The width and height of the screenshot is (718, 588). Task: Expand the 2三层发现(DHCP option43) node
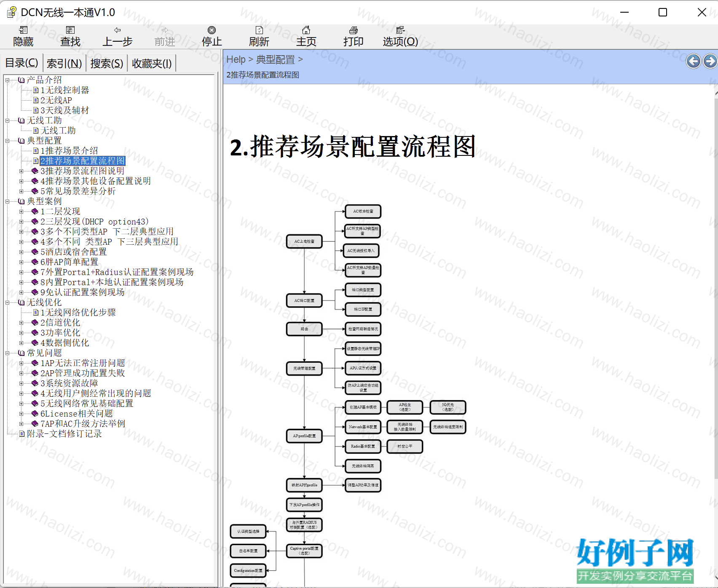click(21, 222)
